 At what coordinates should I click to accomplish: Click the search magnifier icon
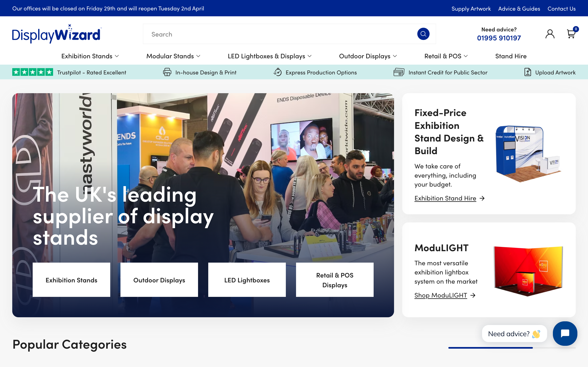coord(423,34)
